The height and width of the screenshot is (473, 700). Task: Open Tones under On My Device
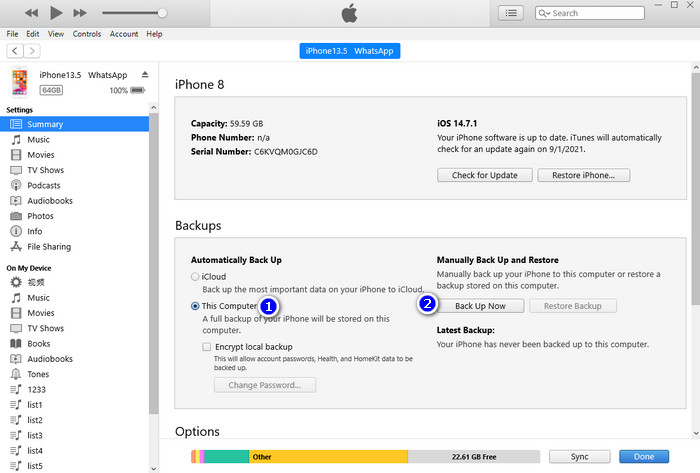click(74, 374)
